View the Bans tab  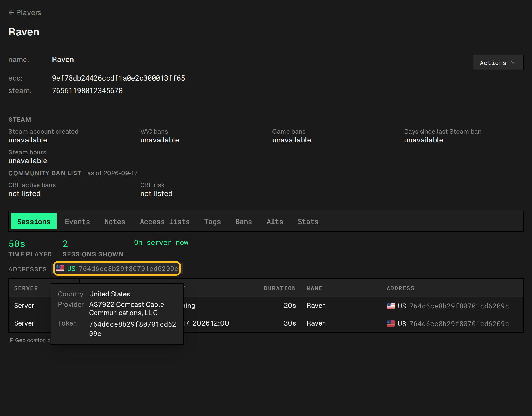[244, 222]
